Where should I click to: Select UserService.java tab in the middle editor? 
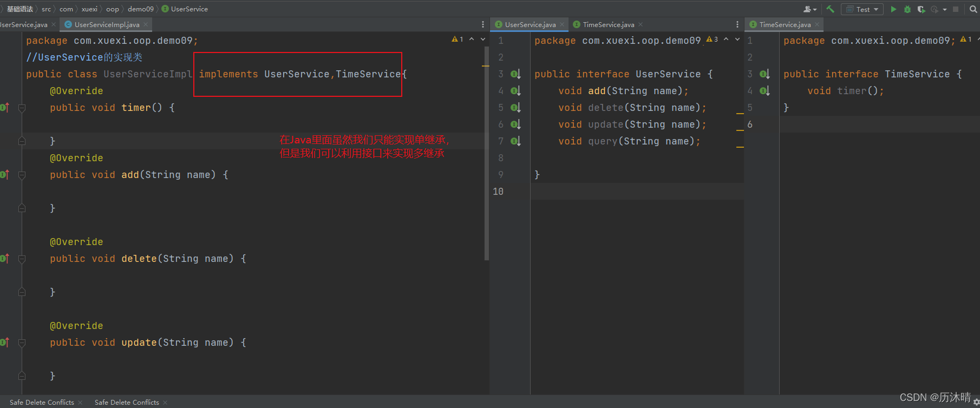coord(530,24)
